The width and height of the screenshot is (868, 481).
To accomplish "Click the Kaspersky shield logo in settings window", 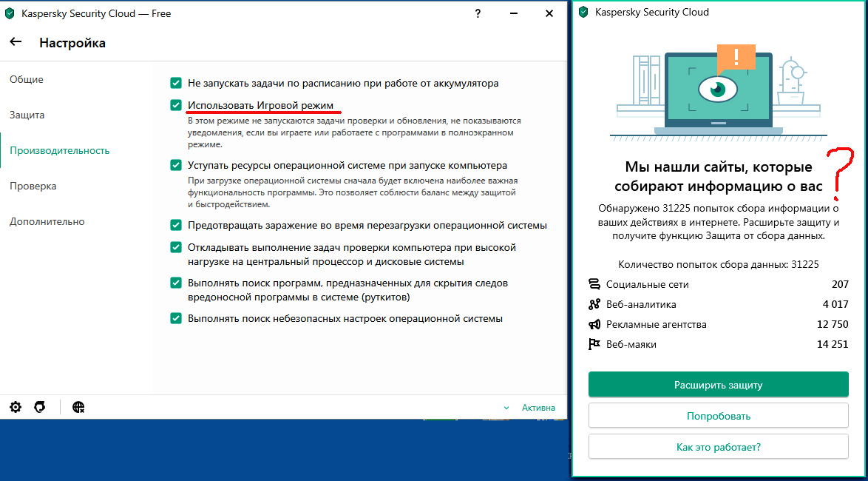I will click(10, 14).
